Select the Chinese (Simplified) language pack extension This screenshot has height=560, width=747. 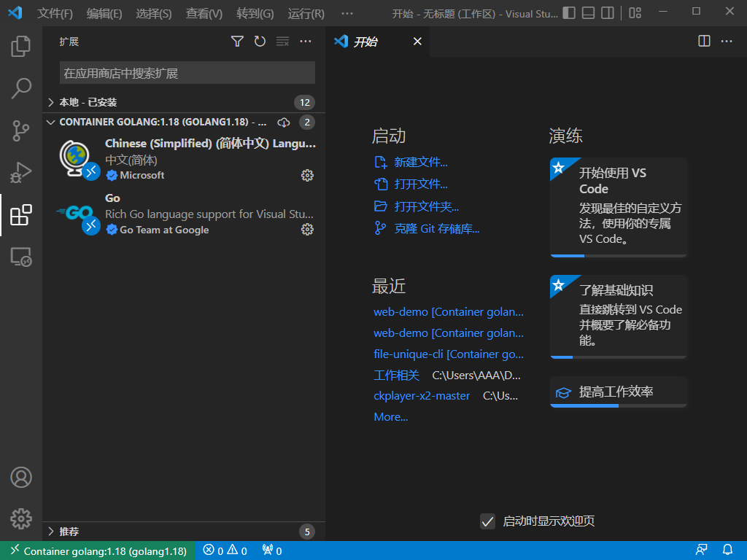click(x=183, y=159)
